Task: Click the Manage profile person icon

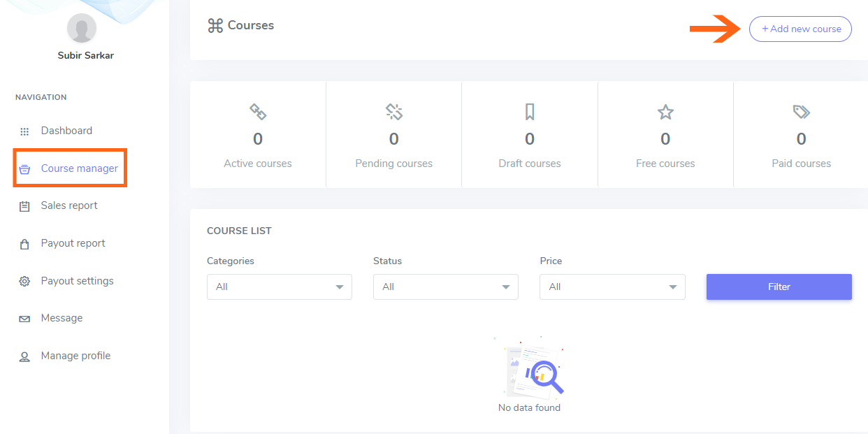Action: tap(24, 356)
